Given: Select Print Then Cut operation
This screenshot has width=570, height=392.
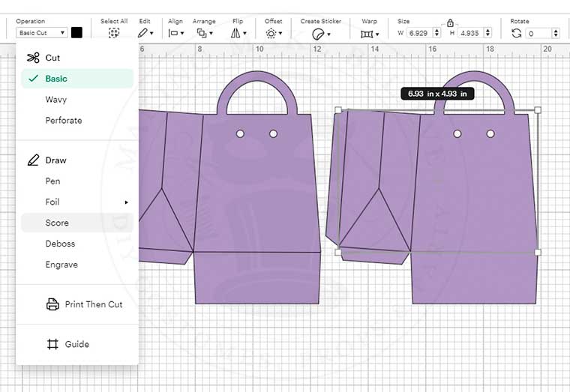Looking at the screenshot, I should point(93,304).
